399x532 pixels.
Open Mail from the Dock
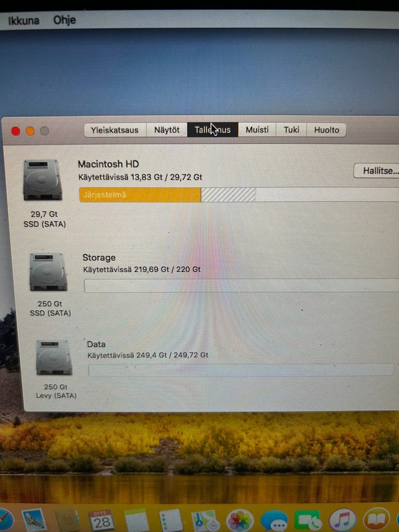point(34,520)
